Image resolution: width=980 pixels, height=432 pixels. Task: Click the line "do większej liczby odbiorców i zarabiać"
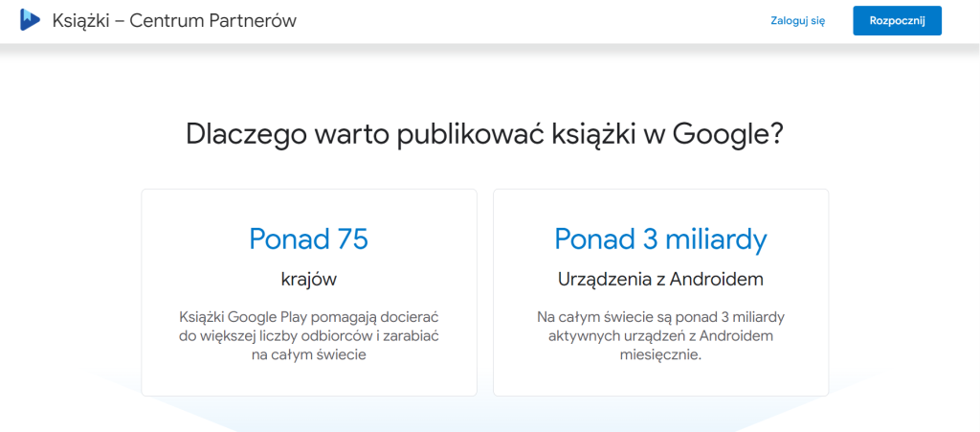308,335
